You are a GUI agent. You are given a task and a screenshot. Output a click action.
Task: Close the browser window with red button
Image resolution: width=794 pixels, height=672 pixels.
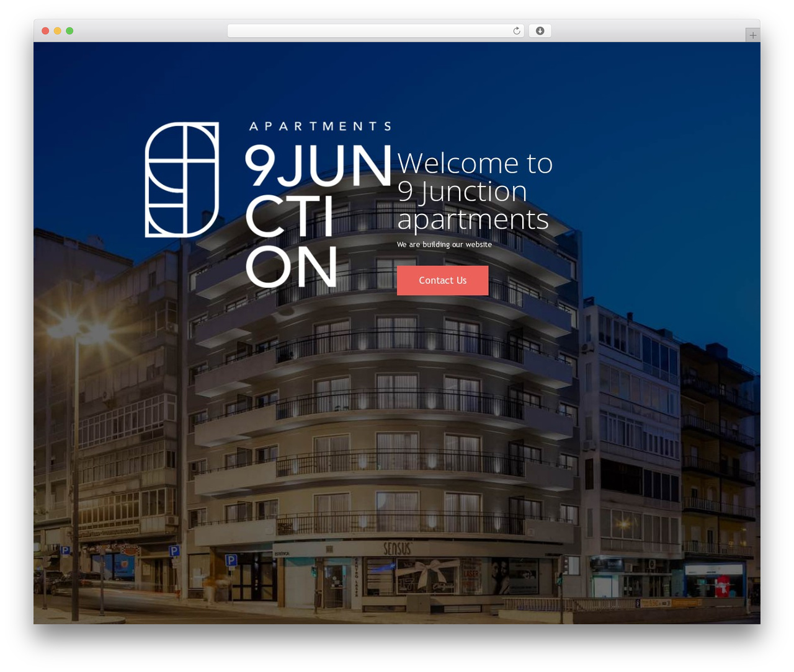pos(45,31)
